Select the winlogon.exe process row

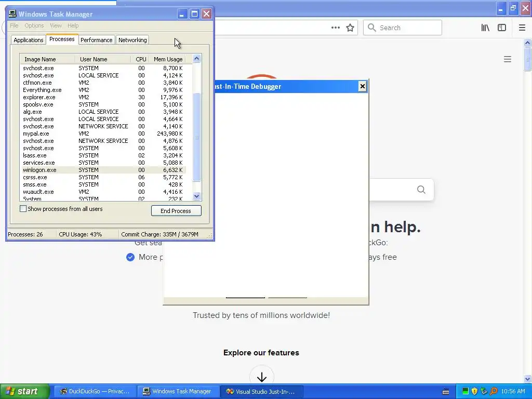[x=103, y=170]
